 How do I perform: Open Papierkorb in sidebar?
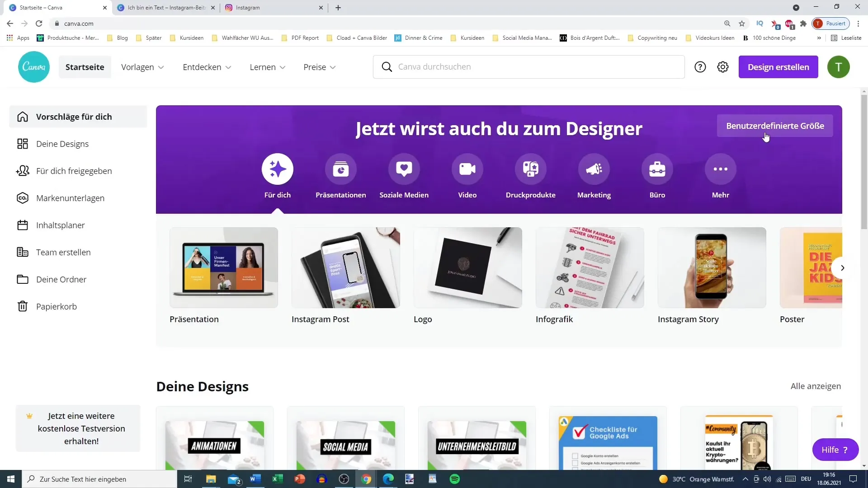(78, 306)
